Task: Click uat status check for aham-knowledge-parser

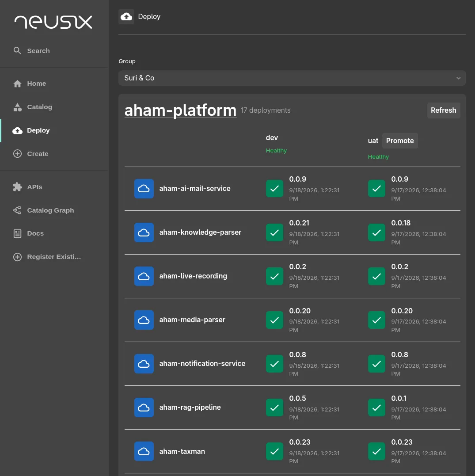Action: pos(376,232)
